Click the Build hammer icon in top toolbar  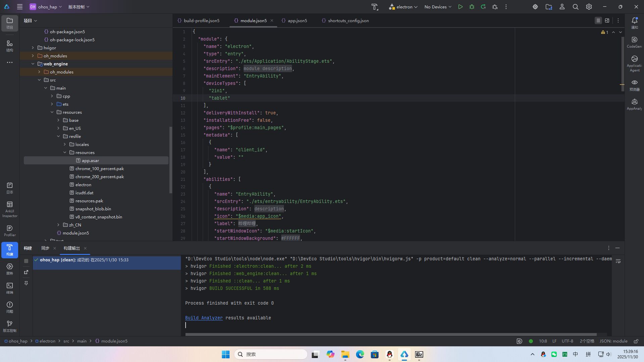tap(375, 7)
